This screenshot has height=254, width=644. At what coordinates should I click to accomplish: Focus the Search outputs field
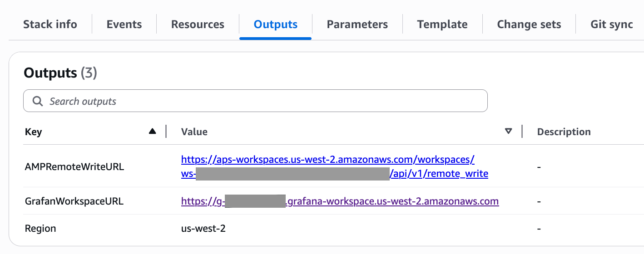[263, 101]
